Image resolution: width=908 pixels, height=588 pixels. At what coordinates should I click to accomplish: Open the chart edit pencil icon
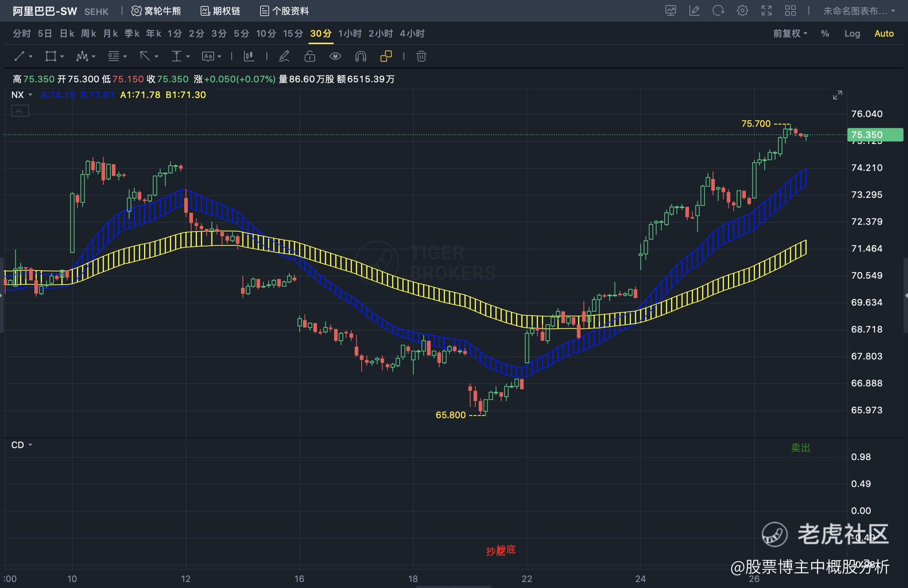click(695, 11)
